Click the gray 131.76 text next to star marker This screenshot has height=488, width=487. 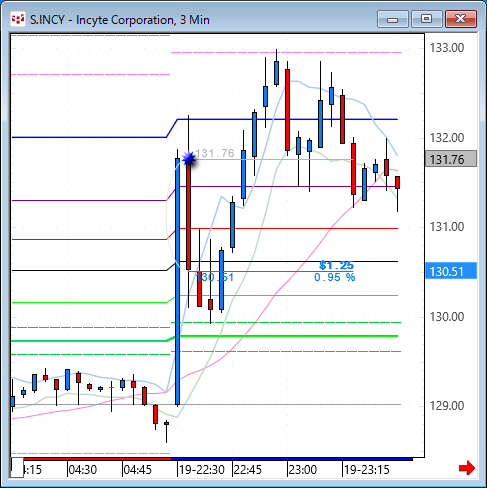pos(215,153)
